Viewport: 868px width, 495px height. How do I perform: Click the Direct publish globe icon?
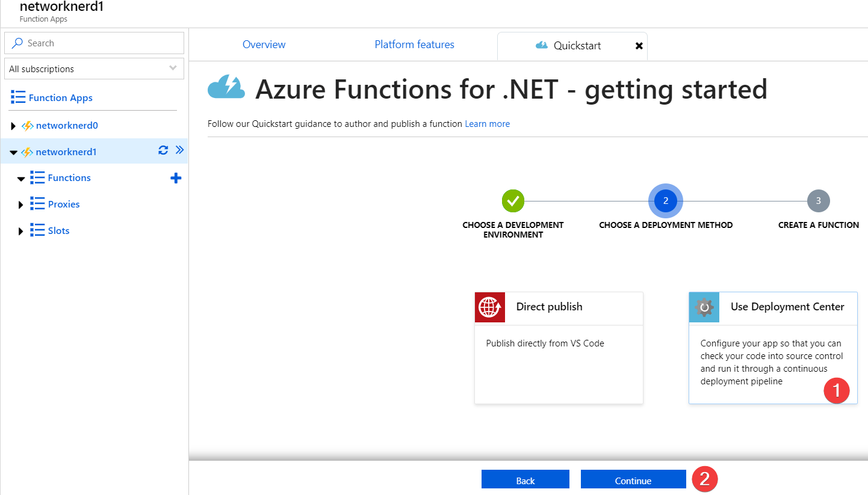490,307
